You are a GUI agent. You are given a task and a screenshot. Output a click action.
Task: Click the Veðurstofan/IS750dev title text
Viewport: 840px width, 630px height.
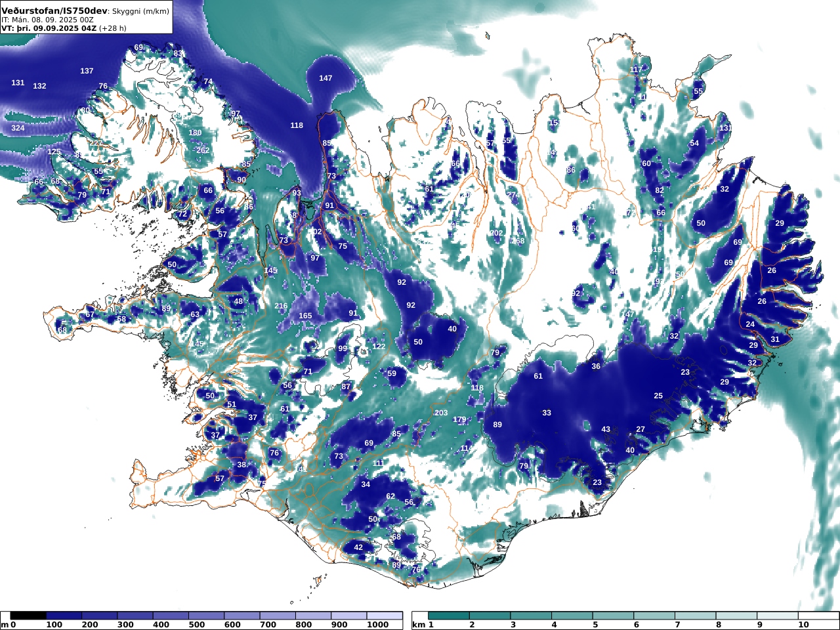point(54,10)
